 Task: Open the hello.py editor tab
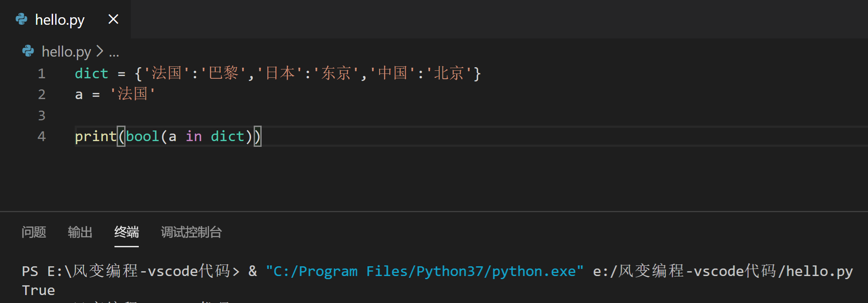(x=65, y=19)
